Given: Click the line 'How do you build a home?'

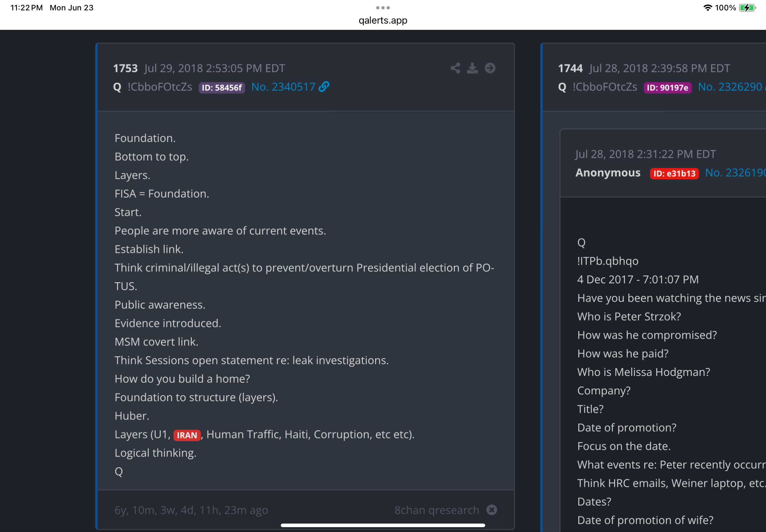Looking at the screenshot, I should 182,379.
